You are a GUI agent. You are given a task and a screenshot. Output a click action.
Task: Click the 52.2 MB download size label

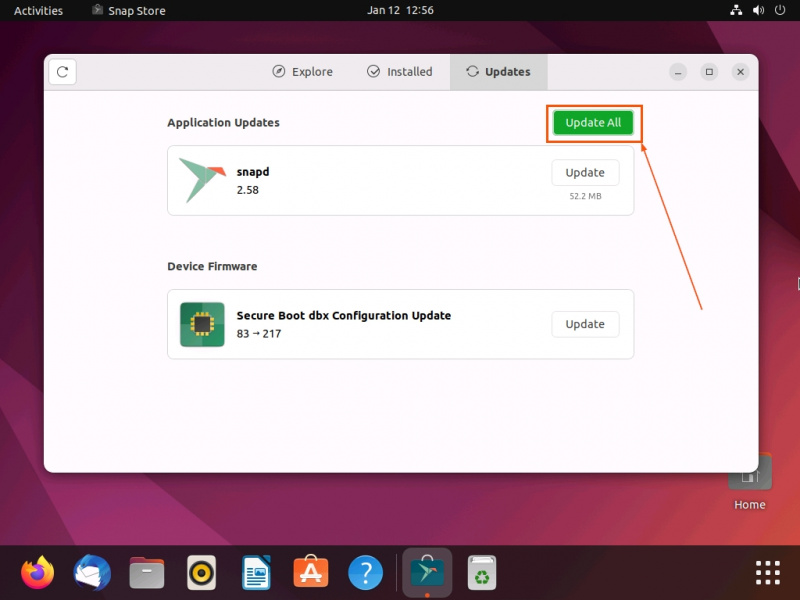coord(585,196)
